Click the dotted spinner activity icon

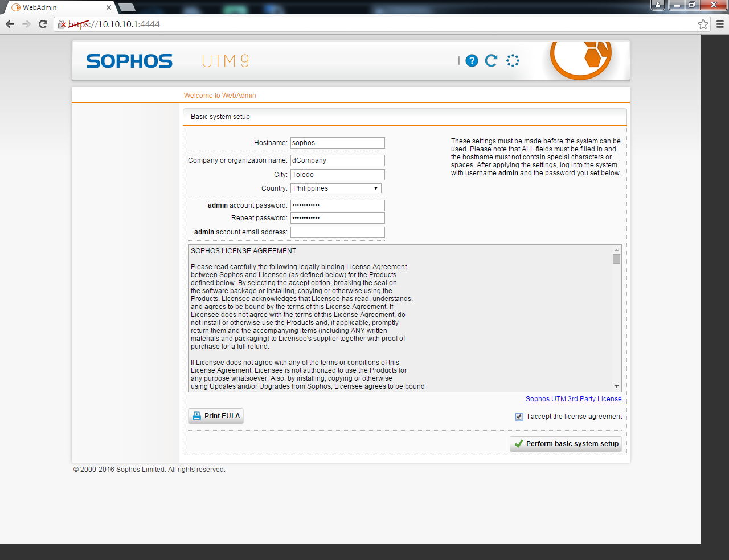coord(513,61)
